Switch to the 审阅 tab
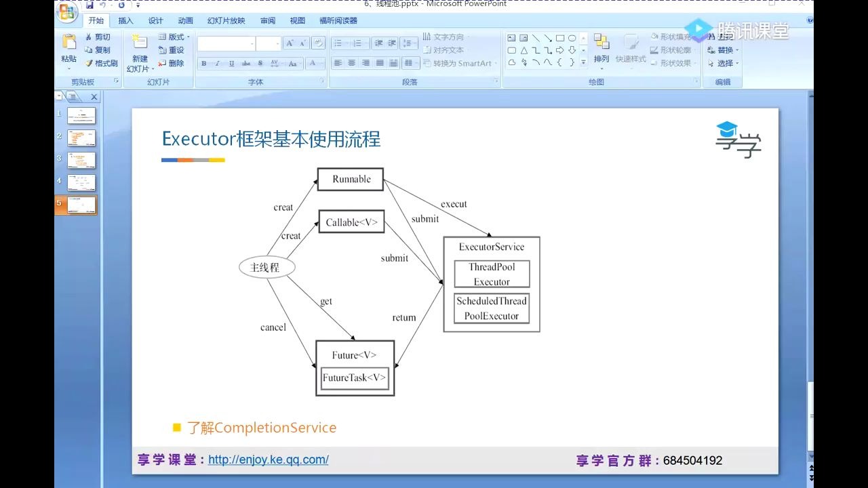 (268, 21)
